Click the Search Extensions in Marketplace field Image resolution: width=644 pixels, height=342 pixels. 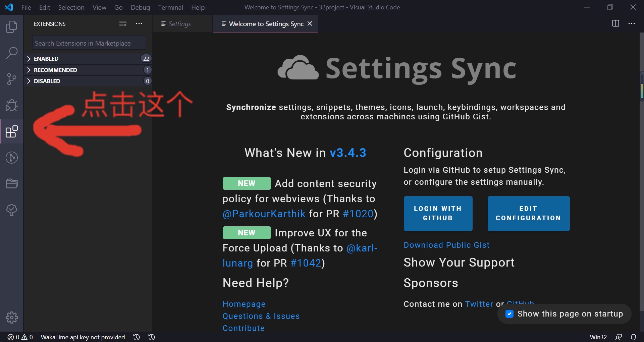[x=89, y=43]
